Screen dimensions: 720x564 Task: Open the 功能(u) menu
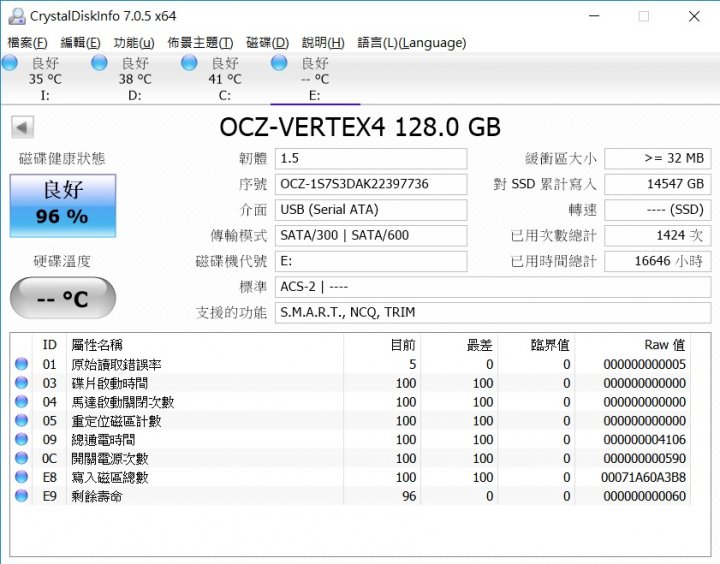tap(134, 43)
